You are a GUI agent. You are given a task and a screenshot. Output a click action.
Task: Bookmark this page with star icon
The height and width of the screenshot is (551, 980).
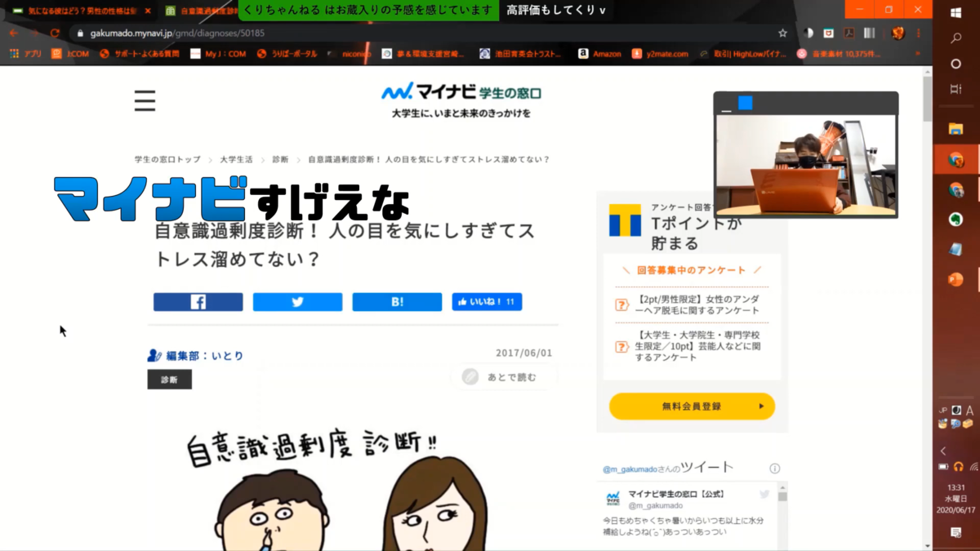pos(782,33)
